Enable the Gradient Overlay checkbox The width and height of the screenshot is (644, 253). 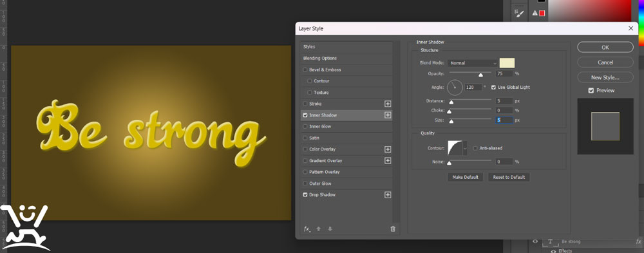305,160
